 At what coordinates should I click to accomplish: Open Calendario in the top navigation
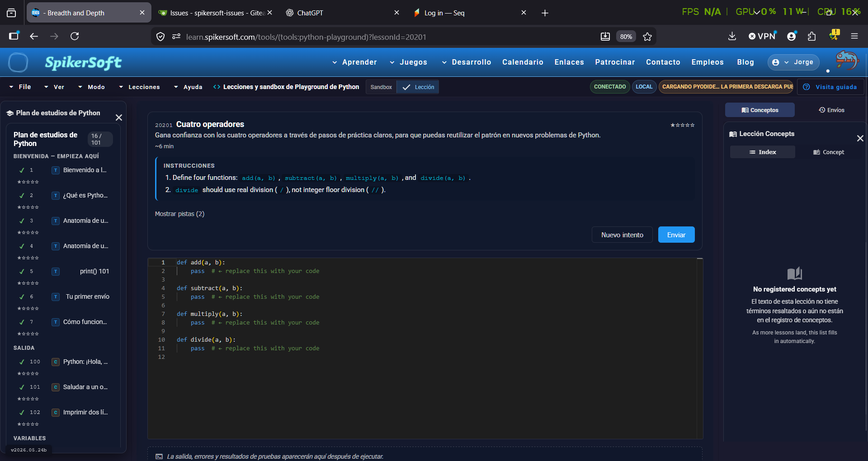tap(523, 62)
